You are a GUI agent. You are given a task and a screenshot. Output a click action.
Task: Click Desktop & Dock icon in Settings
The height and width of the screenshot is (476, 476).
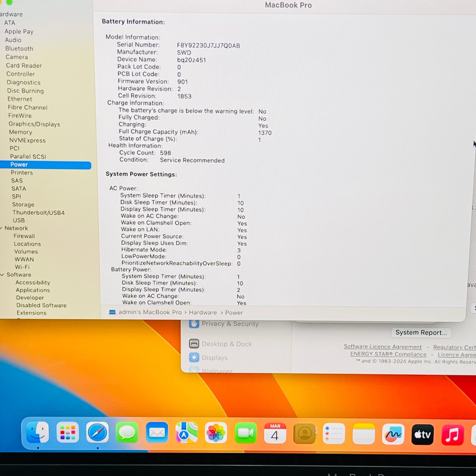194,343
